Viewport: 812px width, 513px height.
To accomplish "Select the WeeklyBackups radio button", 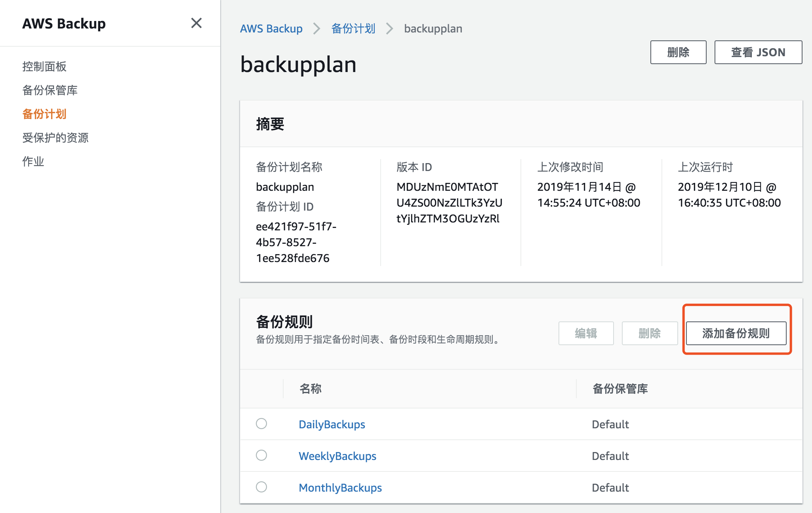I will (x=261, y=455).
